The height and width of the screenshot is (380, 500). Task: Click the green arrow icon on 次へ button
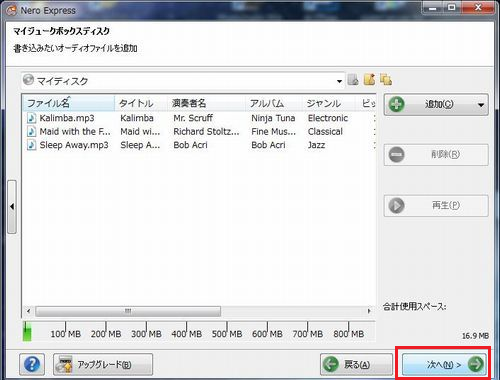(476, 364)
